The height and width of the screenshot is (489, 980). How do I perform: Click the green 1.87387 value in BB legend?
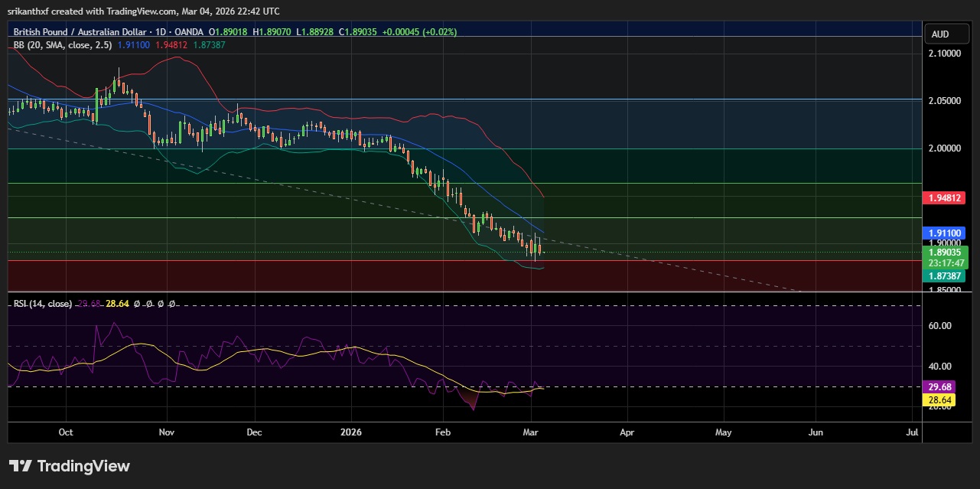(x=208, y=45)
